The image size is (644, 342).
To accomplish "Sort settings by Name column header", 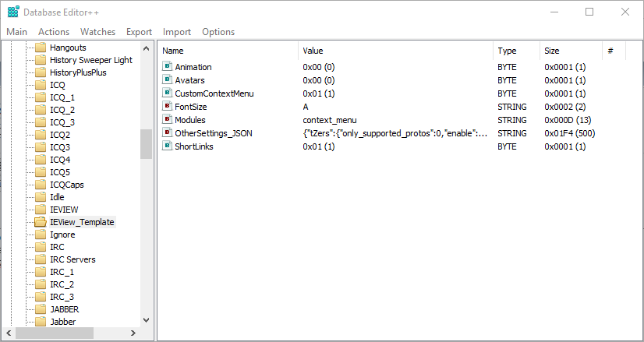I will coord(173,51).
